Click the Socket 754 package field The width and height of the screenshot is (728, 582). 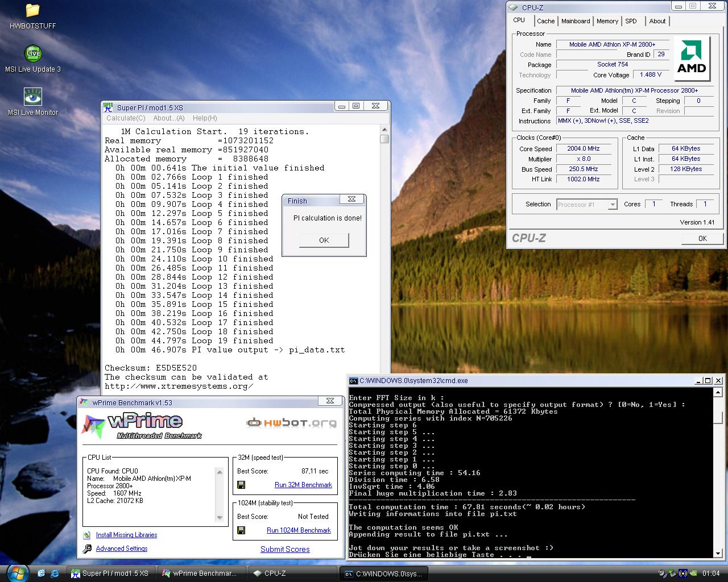coord(613,64)
